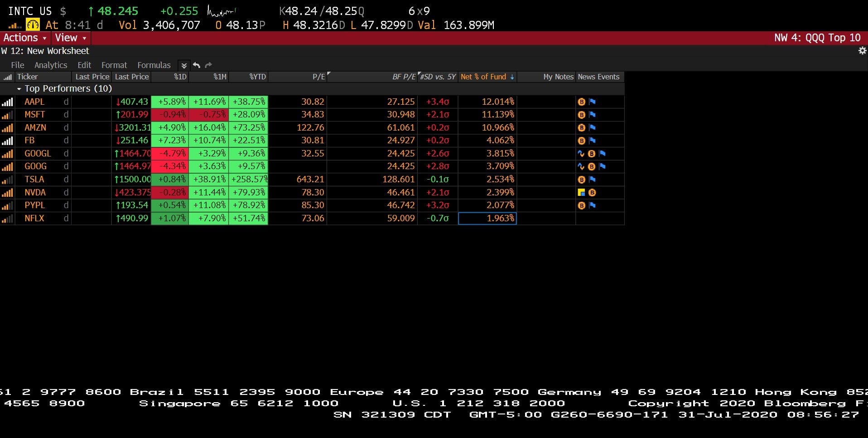This screenshot has height=438, width=868.
Task: Click the signal bars column header icon
Action: pyautogui.click(x=8, y=77)
